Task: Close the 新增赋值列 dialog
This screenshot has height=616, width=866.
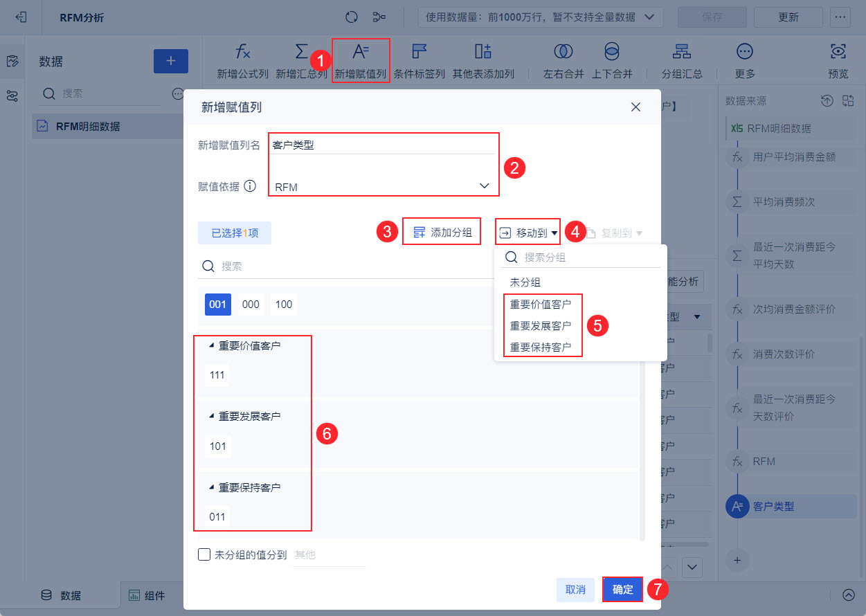Action: point(635,107)
